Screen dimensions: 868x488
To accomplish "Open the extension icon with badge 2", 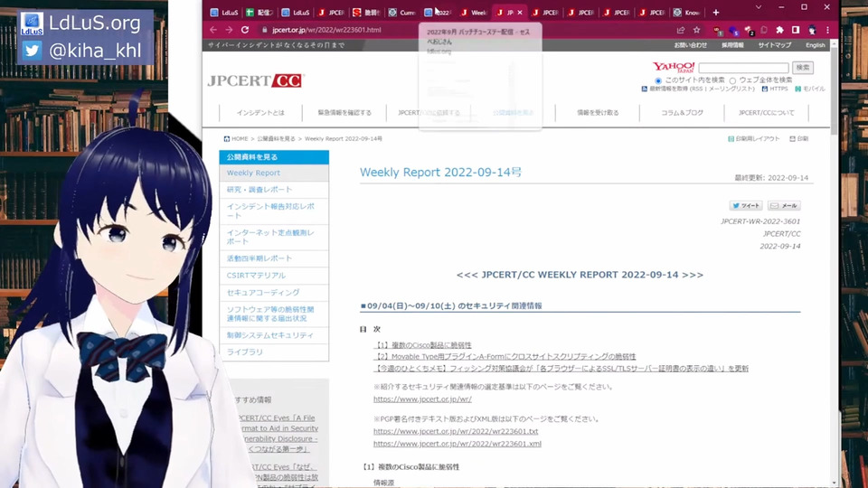I will click(x=749, y=31).
